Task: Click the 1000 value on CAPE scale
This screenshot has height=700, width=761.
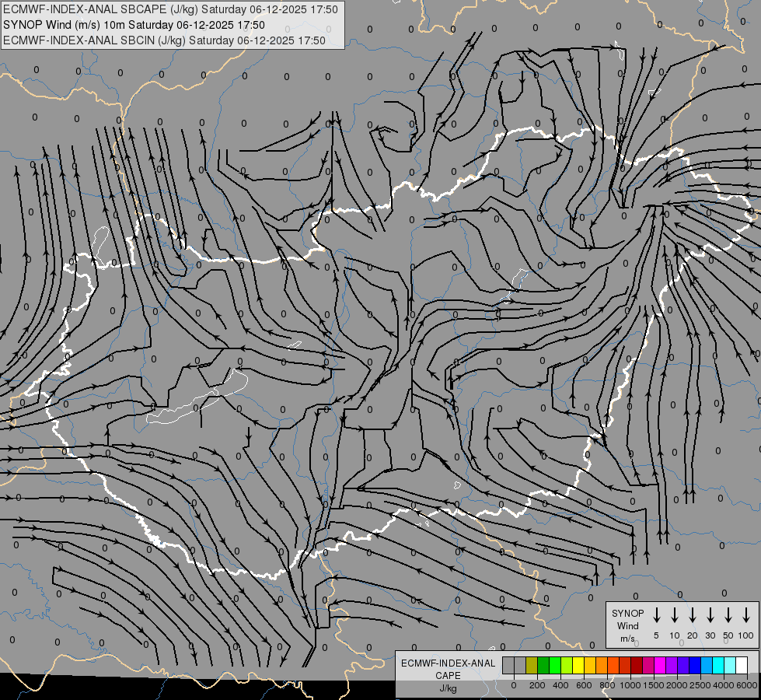Action: [x=630, y=685]
